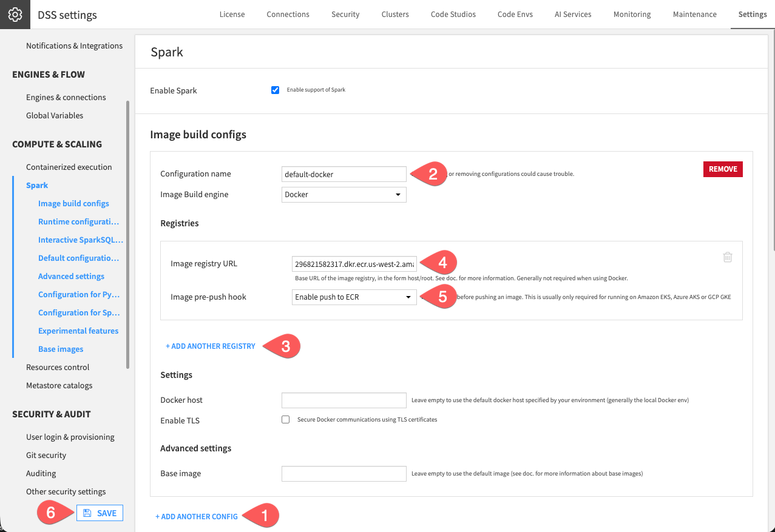The width and height of the screenshot is (775, 532).
Task: Open Engines & connections settings
Action: (x=66, y=97)
